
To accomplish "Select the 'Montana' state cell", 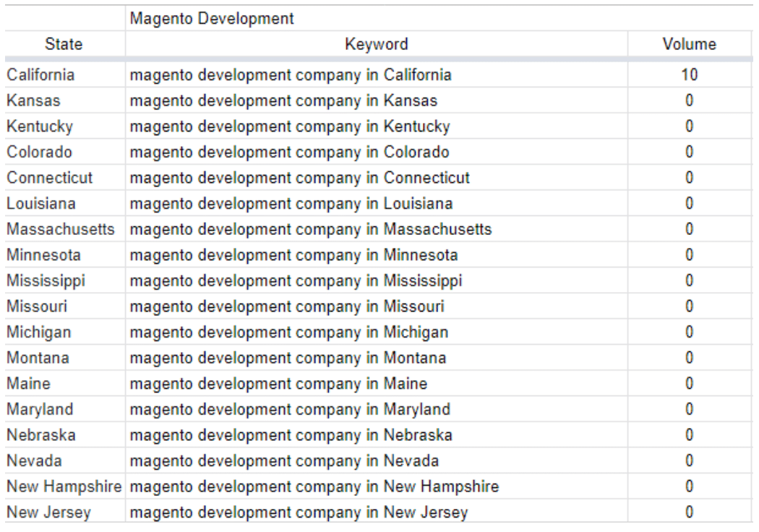I will coord(64,357).
